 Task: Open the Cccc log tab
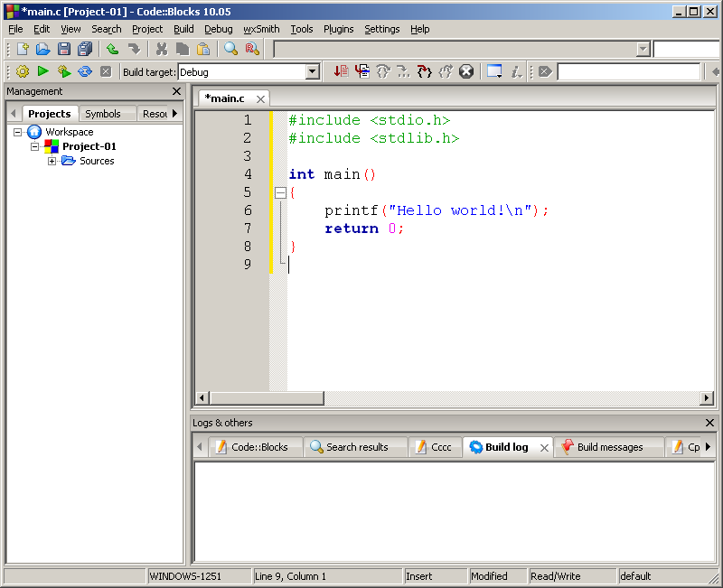436,447
